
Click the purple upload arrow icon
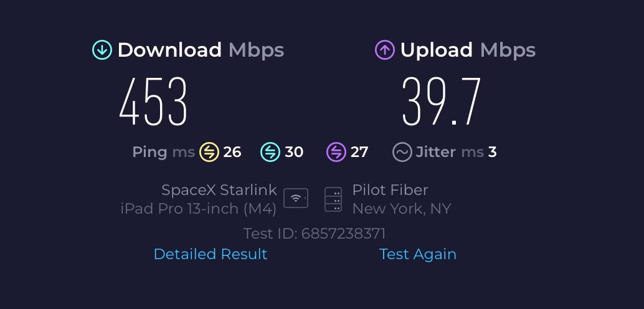(x=385, y=50)
